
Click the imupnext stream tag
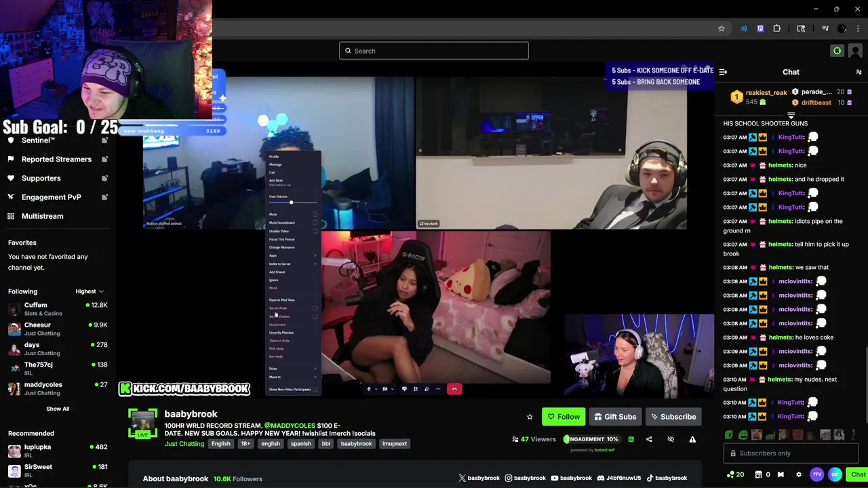tap(395, 444)
